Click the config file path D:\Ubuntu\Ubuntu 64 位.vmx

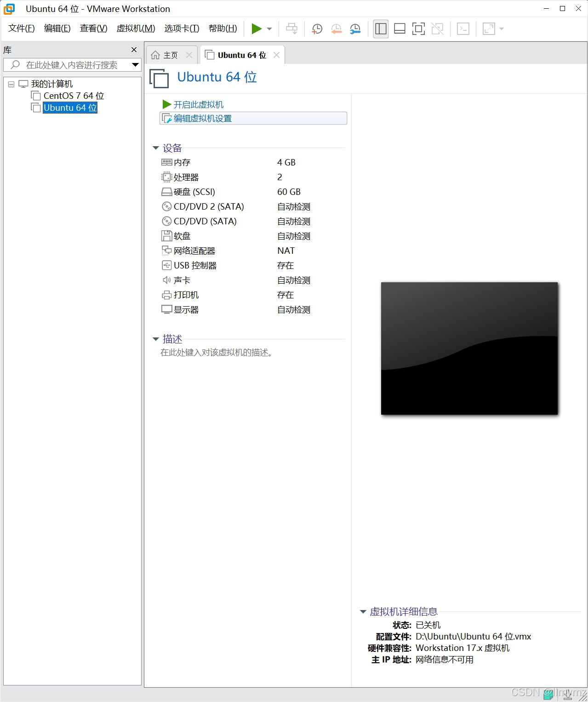tap(473, 637)
